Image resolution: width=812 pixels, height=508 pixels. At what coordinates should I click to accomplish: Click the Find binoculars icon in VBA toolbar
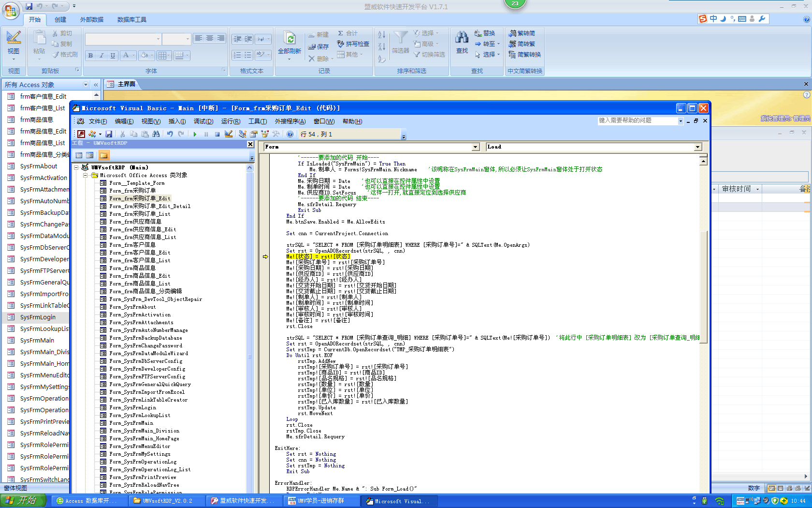tap(156, 134)
